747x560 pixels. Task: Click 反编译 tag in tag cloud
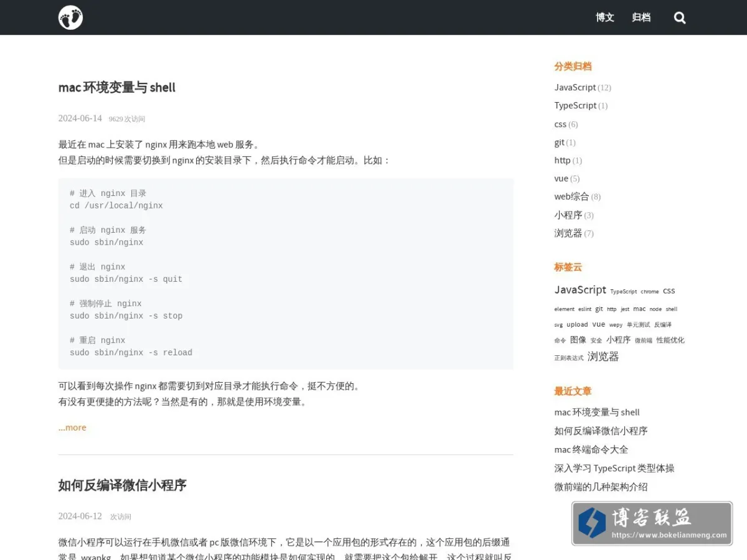(663, 325)
